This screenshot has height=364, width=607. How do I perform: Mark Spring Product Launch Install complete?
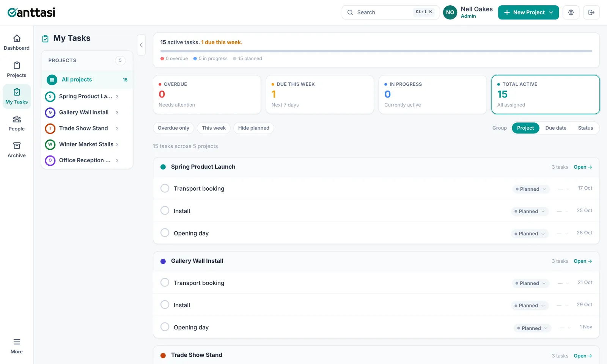[x=165, y=210]
